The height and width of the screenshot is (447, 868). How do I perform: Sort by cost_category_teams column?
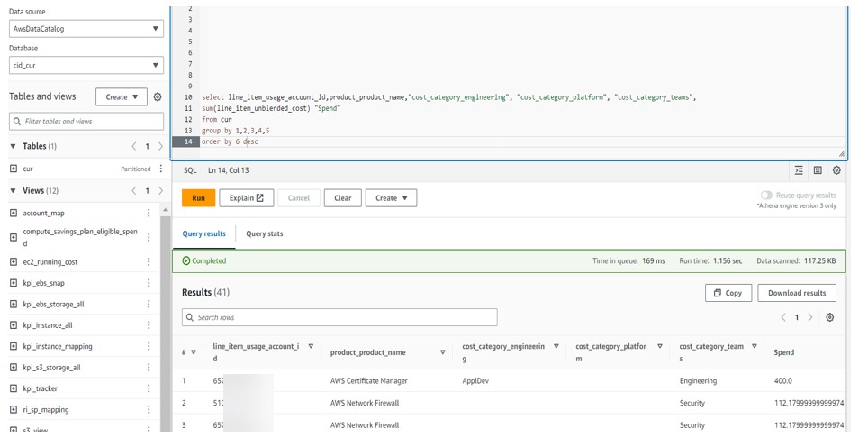click(754, 346)
